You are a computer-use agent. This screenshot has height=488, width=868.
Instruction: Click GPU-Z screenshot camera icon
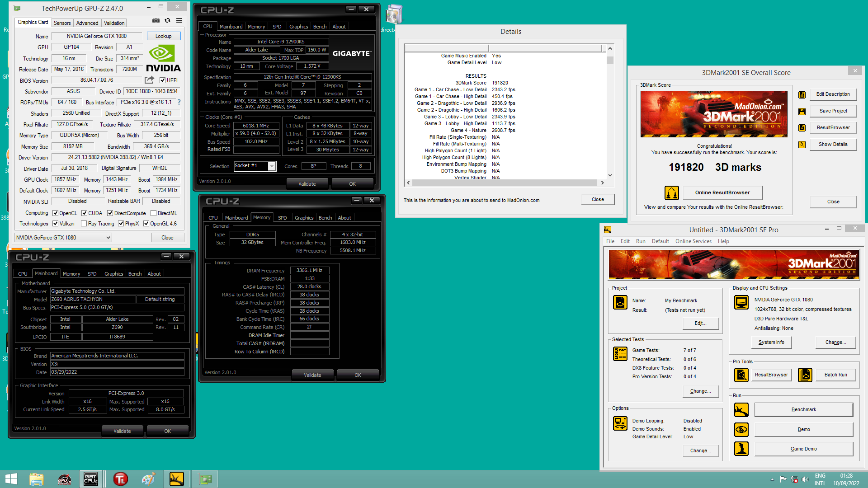point(156,20)
